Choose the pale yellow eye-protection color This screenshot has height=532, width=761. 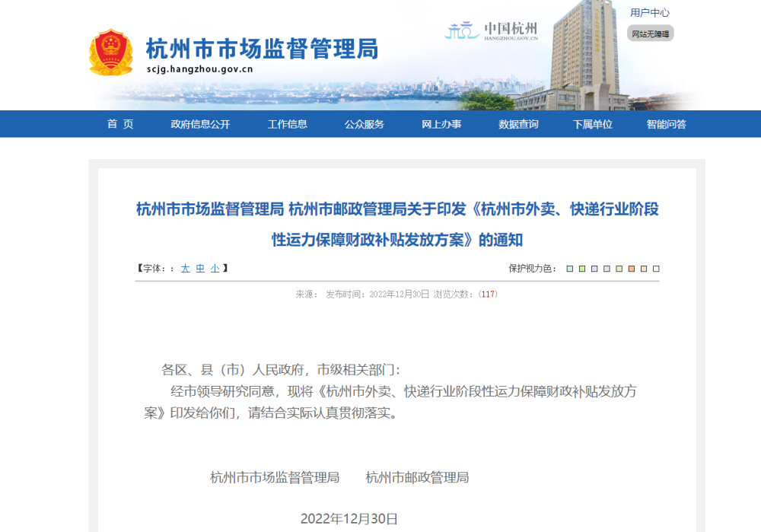click(619, 269)
